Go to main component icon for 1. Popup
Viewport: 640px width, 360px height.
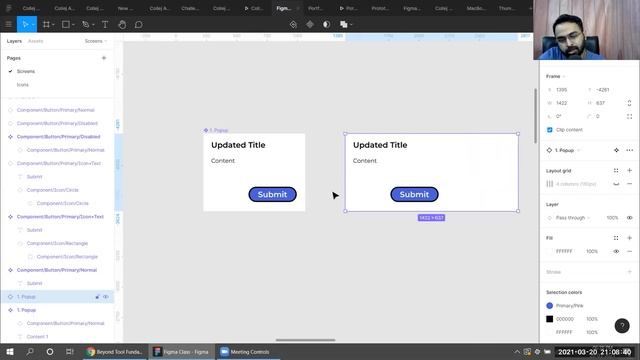[616, 150]
